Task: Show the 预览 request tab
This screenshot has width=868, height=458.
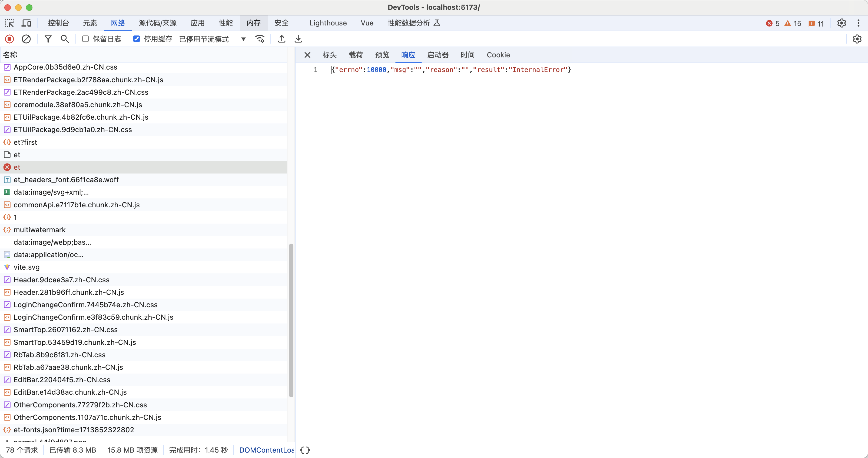Action: [x=382, y=55]
